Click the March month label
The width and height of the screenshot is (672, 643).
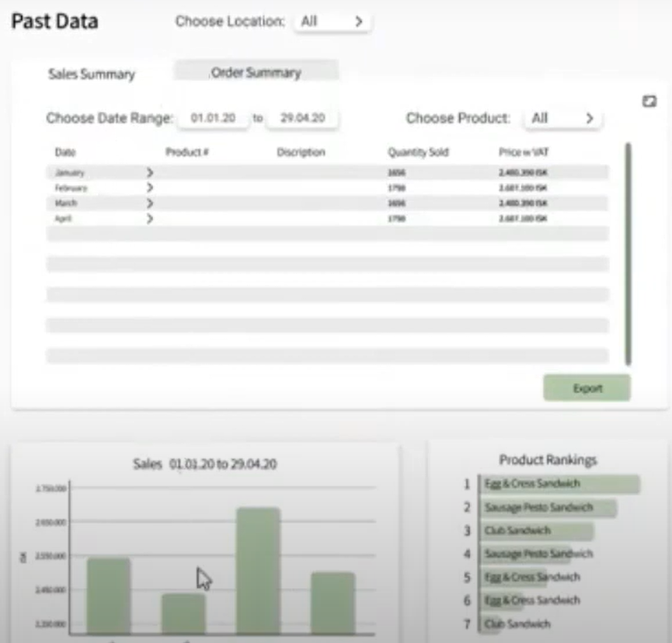[65, 203]
